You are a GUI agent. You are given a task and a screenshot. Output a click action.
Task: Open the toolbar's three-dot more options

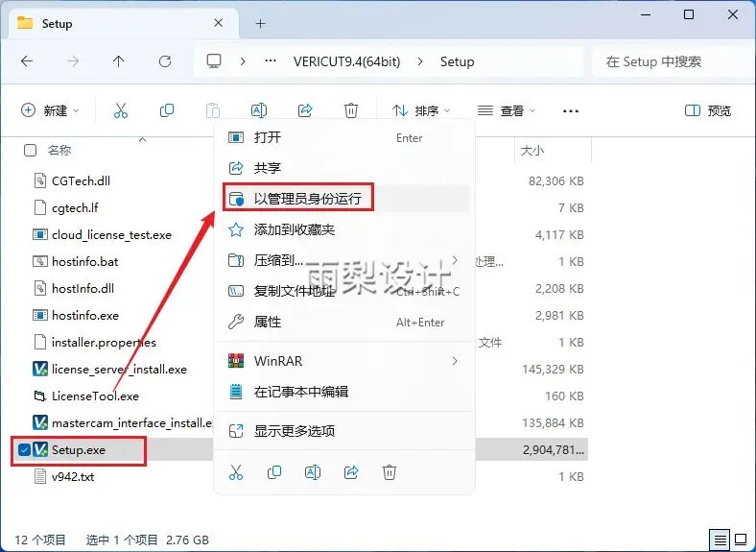click(x=571, y=111)
